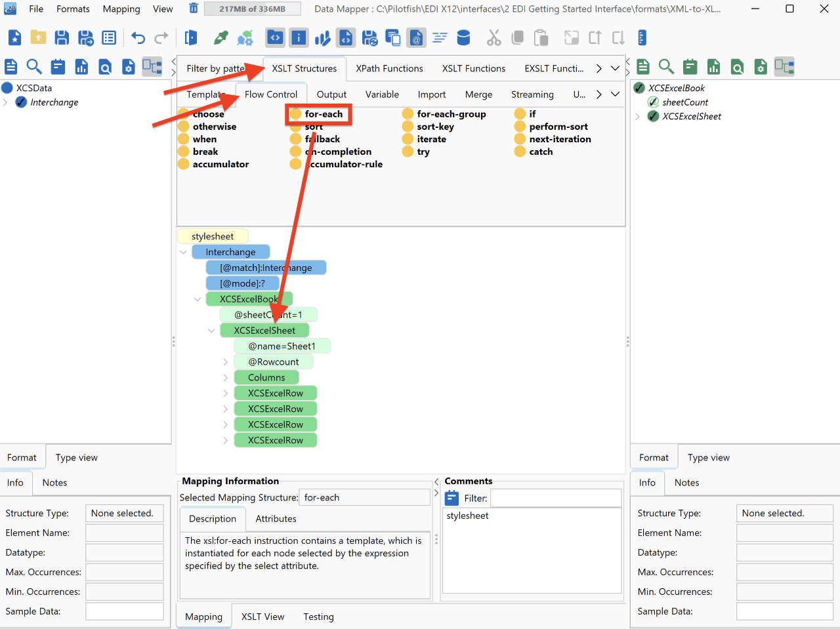Viewport: 840px width, 629px height.
Task: Click the trash can next to memory usage
Action: pos(194,9)
